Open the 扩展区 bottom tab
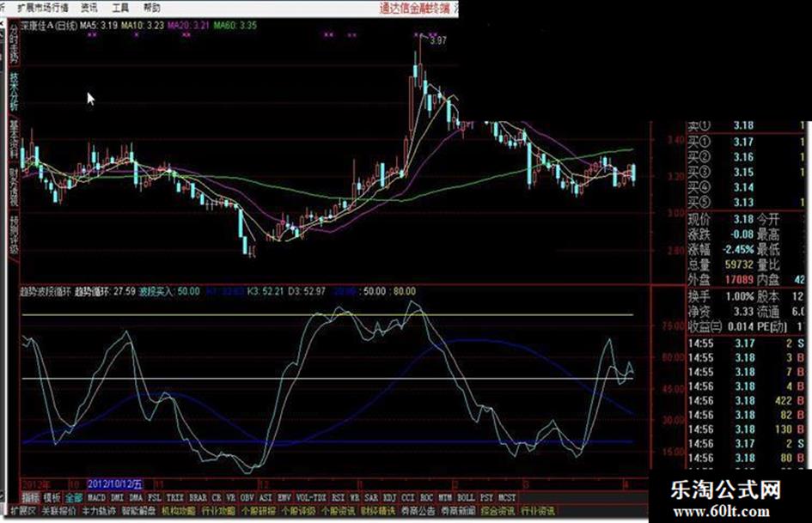Image resolution: width=812 pixels, height=523 pixels. [23, 511]
